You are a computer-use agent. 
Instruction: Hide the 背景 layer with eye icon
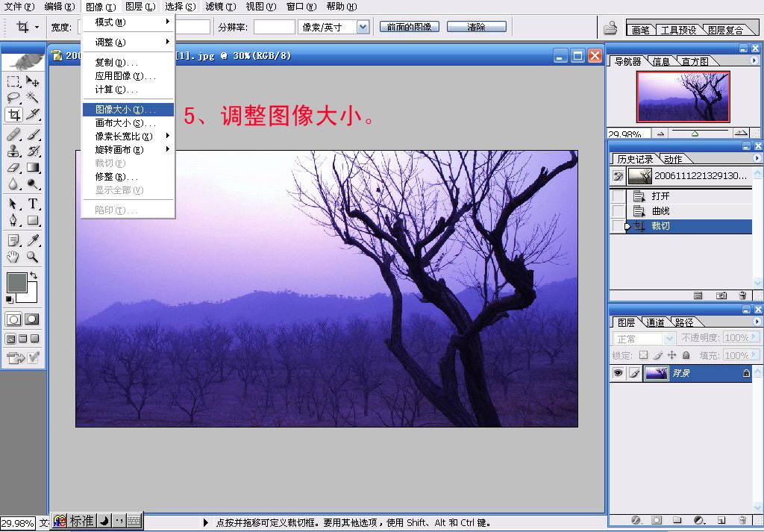click(617, 373)
